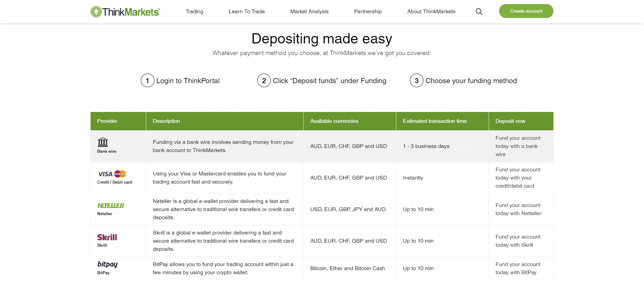644x282 pixels.
Task: Click 'Fund your account today with BitPay'
Action: (x=518, y=268)
